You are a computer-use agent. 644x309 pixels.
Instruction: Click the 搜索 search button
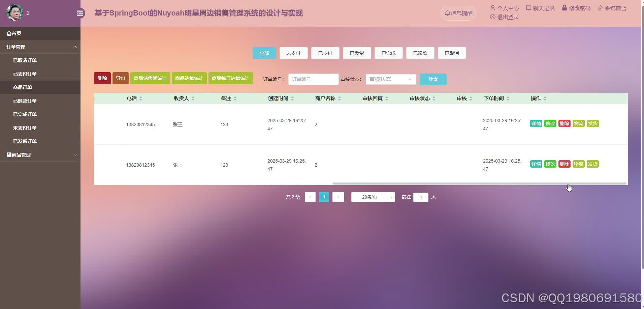[433, 79]
